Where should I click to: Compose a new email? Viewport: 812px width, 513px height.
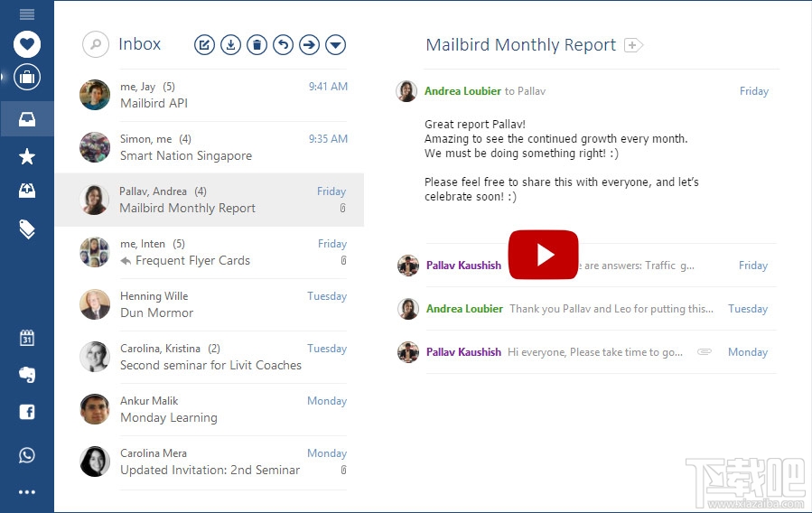pos(204,45)
